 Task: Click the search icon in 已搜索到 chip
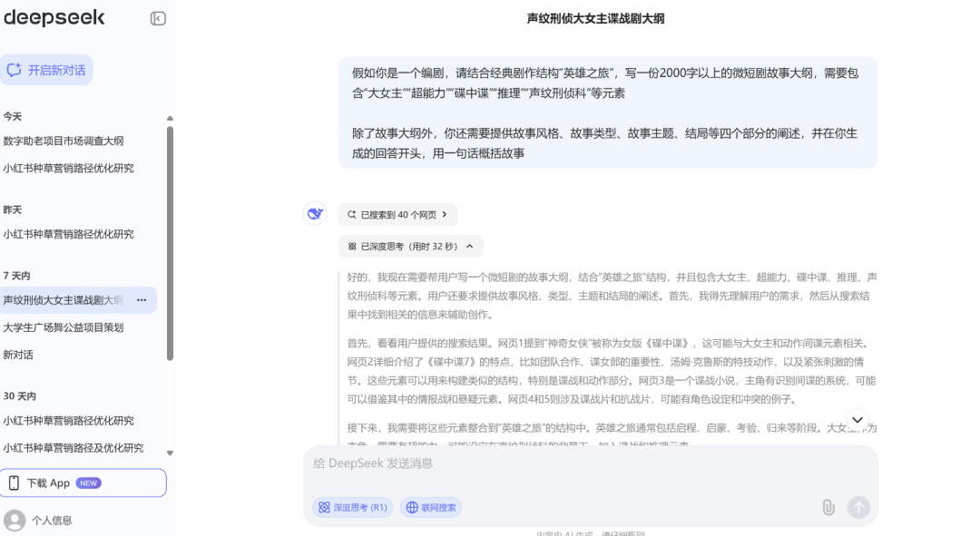(352, 215)
